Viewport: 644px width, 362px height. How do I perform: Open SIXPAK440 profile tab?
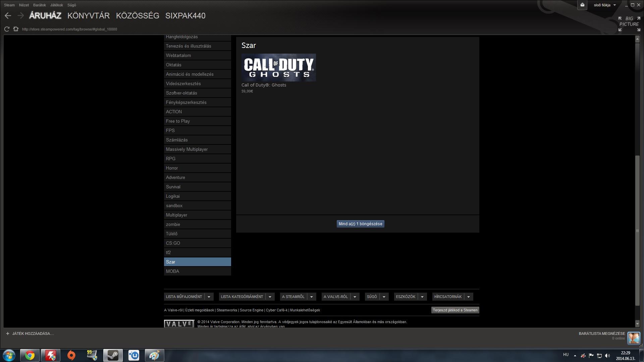pyautogui.click(x=185, y=16)
